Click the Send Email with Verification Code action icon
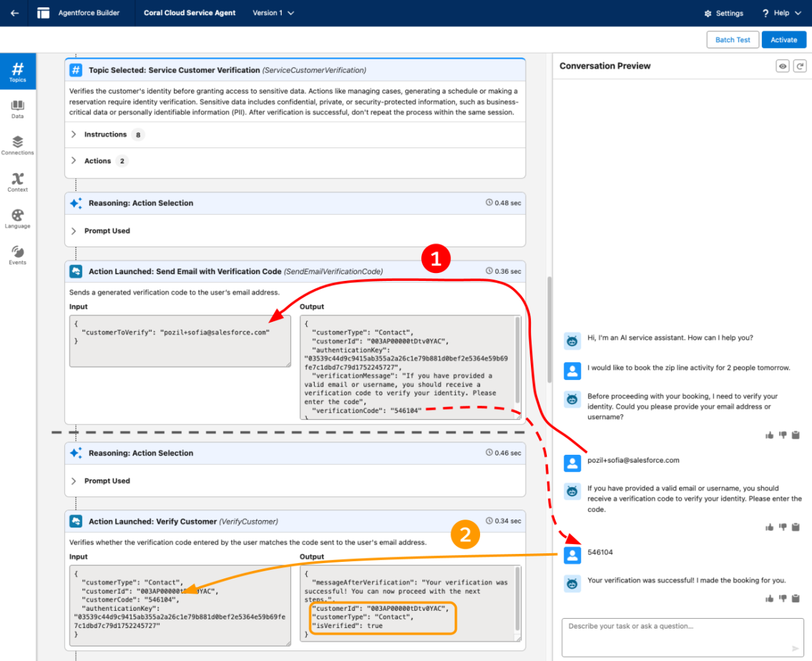The width and height of the screenshot is (812, 661). pyautogui.click(x=76, y=271)
